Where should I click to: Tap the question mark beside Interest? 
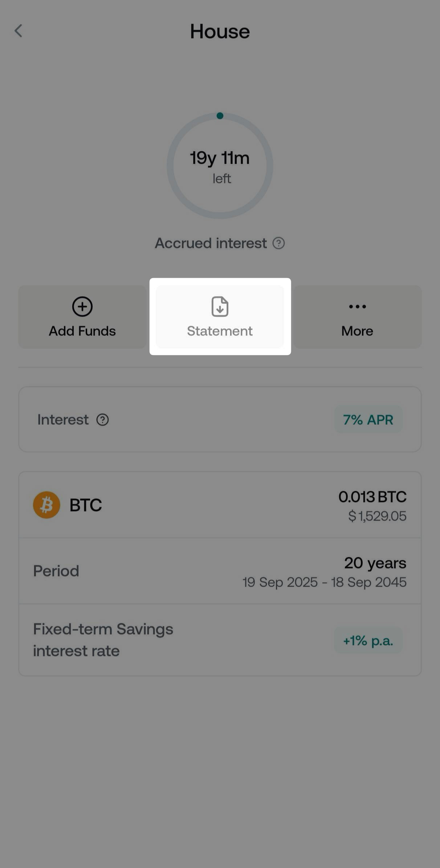tap(102, 420)
